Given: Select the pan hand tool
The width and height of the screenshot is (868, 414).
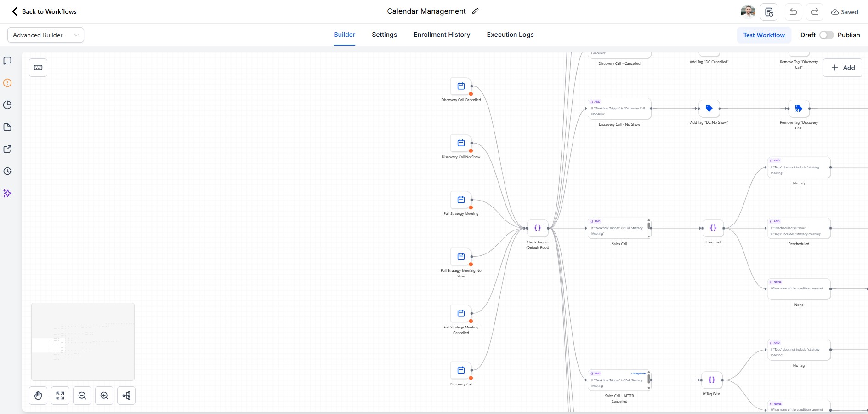Looking at the screenshot, I should pos(38,396).
